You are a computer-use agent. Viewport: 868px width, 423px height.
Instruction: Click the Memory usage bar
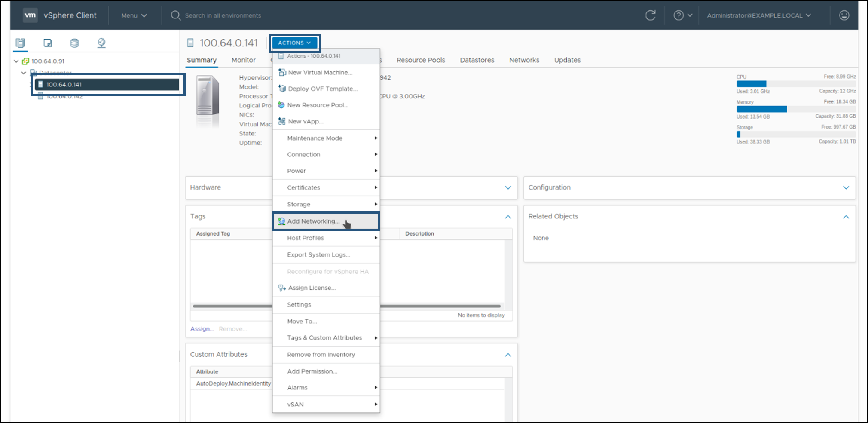coord(796,109)
